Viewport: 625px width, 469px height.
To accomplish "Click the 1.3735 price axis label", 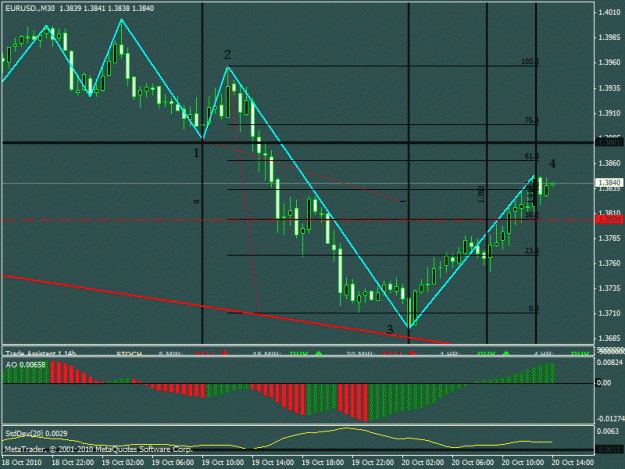I will pos(609,288).
